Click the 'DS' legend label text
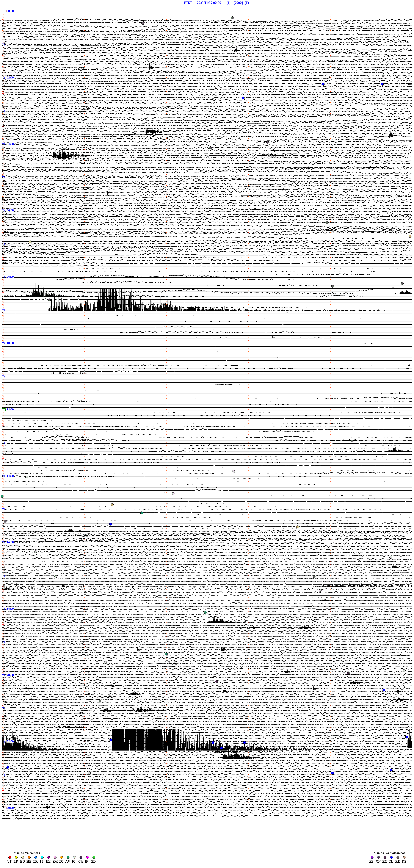The width and height of the screenshot is (414, 868). tap(404, 862)
